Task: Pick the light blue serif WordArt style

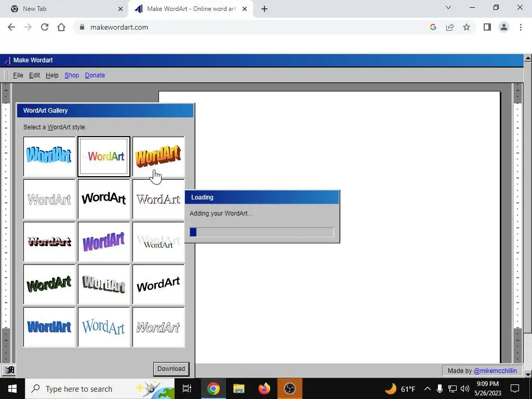Action: (104, 327)
